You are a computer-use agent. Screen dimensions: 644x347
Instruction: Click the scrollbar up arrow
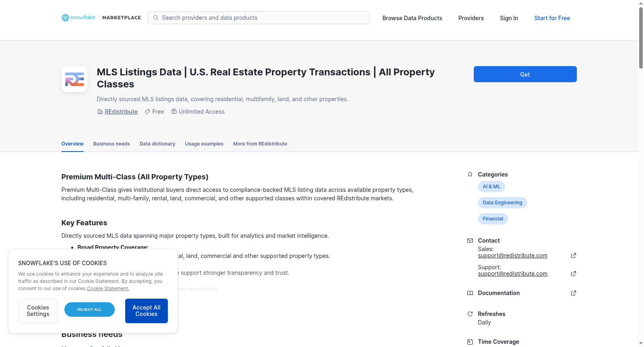point(641,3)
